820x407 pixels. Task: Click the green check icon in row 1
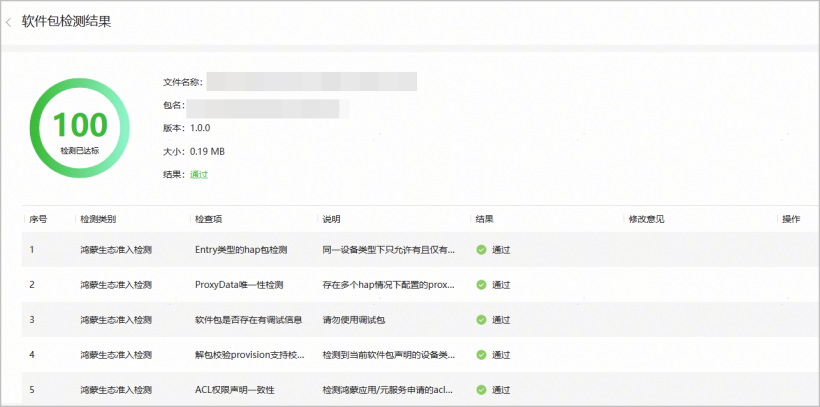tap(481, 250)
